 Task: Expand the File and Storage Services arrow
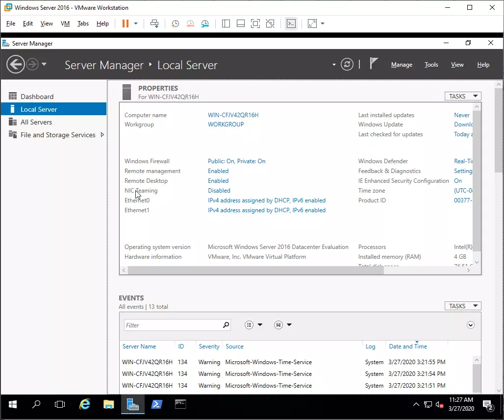(102, 135)
